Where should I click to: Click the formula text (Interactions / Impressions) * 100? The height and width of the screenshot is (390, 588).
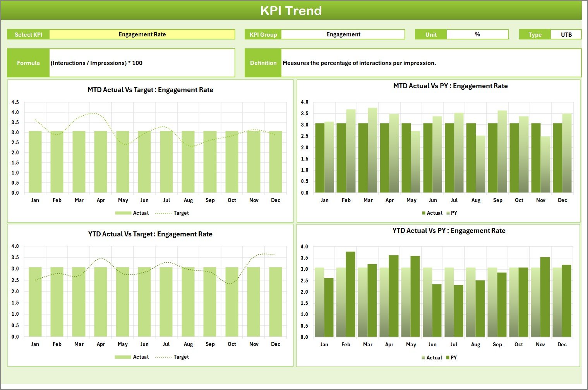pyautogui.click(x=97, y=63)
